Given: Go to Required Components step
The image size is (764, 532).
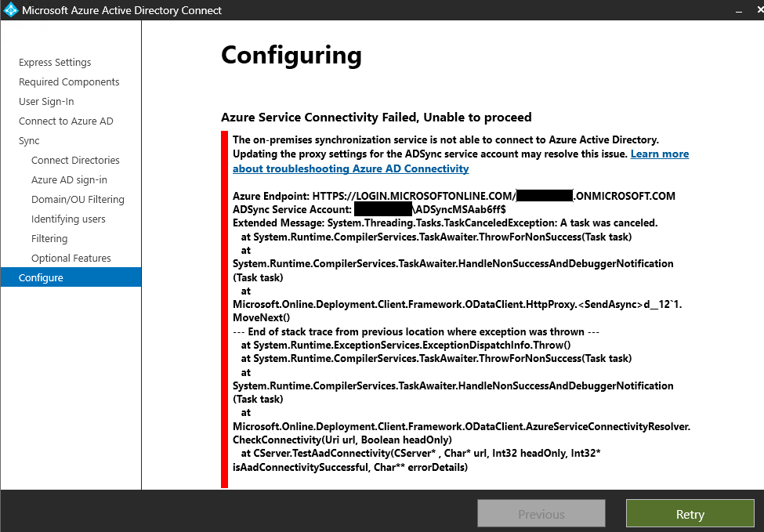Looking at the screenshot, I should [69, 81].
